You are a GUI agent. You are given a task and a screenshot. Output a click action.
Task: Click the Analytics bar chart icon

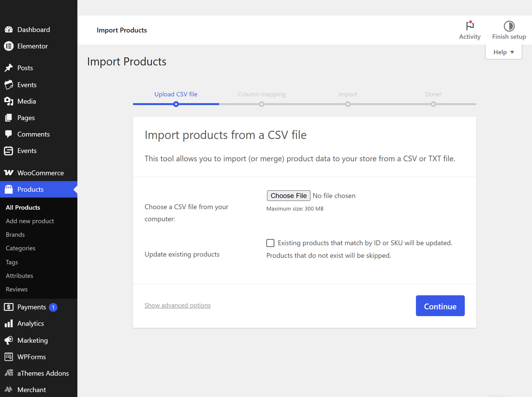click(9, 323)
